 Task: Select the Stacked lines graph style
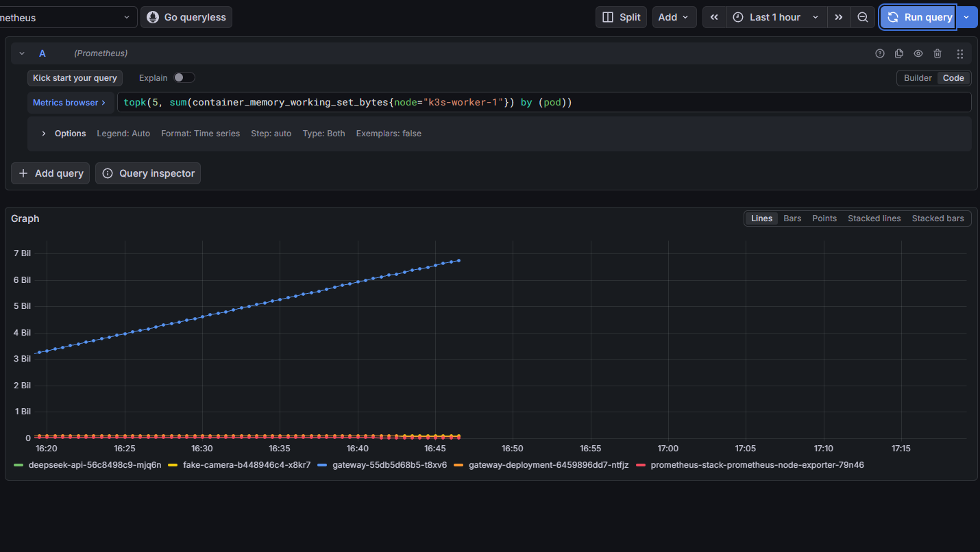click(874, 218)
